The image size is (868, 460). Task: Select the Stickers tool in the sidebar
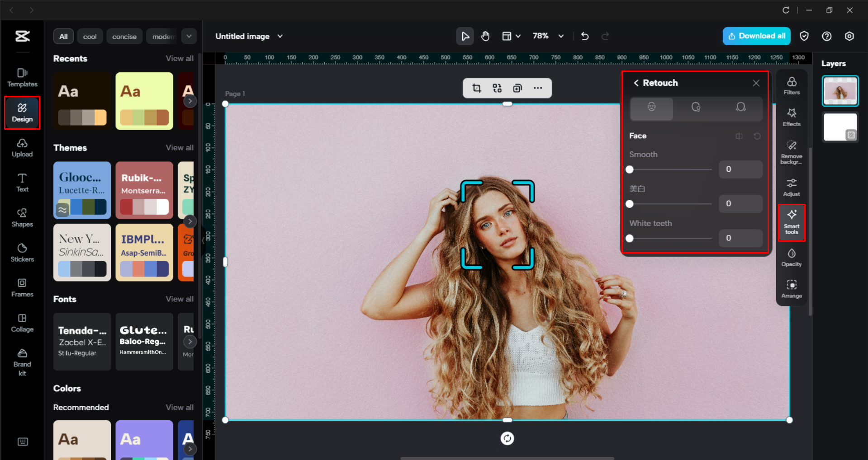tap(22, 252)
